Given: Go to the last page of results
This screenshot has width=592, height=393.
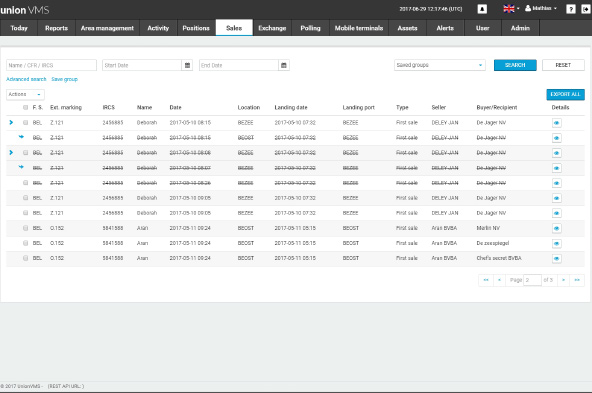Looking at the screenshot, I should pyautogui.click(x=577, y=280).
